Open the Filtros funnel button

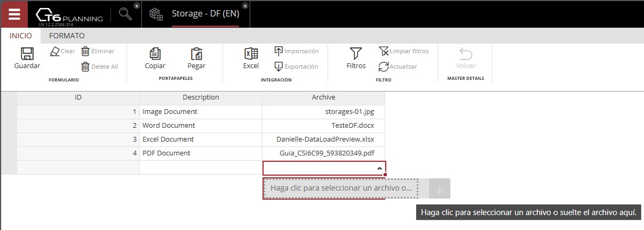(356, 59)
